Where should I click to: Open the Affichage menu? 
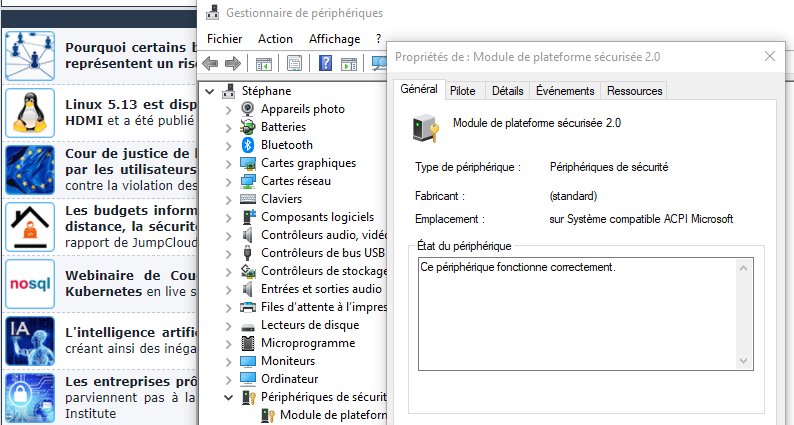click(x=334, y=39)
